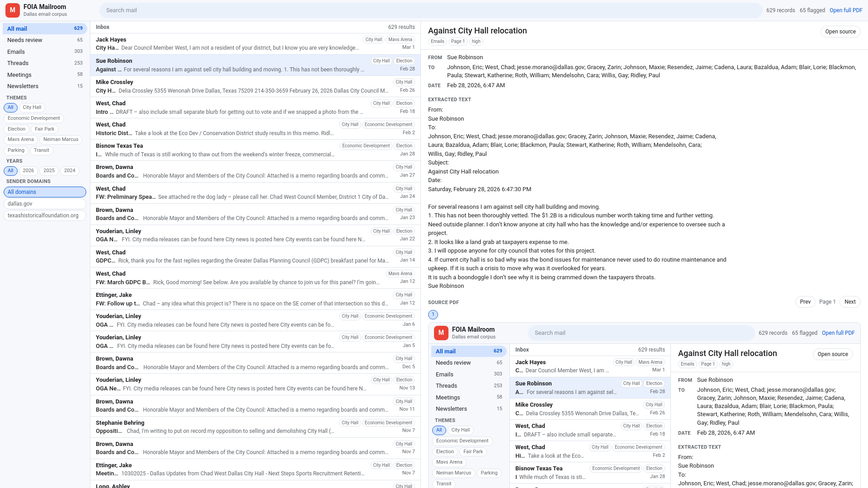Toggle the All themes filter chip
The height and width of the screenshot is (488, 868).
[10, 108]
